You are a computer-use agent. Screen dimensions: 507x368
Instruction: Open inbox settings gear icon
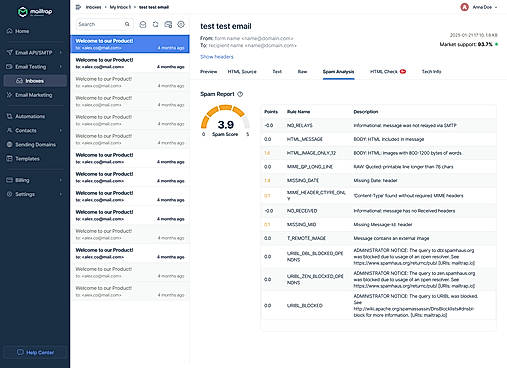click(181, 24)
